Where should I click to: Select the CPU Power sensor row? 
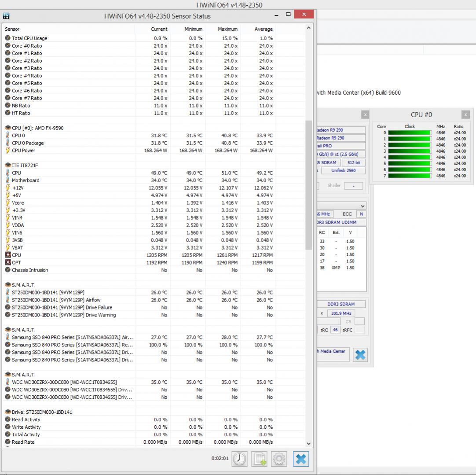pyautogui.click(x=24, y=151)
